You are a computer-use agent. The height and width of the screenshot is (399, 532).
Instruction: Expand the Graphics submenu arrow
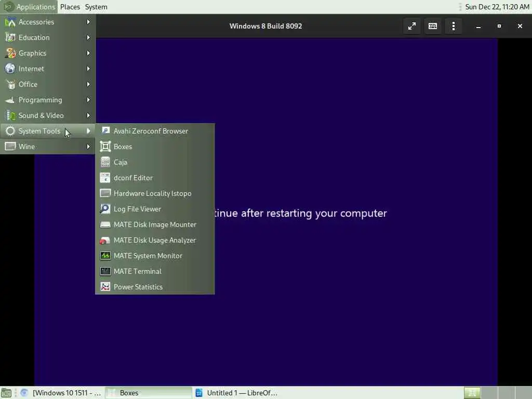pos(88,54)
